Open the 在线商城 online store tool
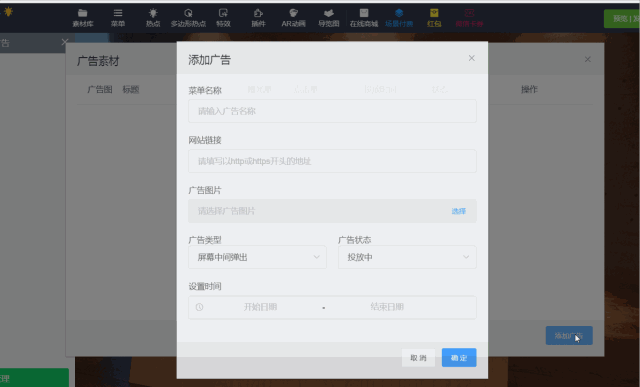The image size is (640, 387). click(364, 18)
